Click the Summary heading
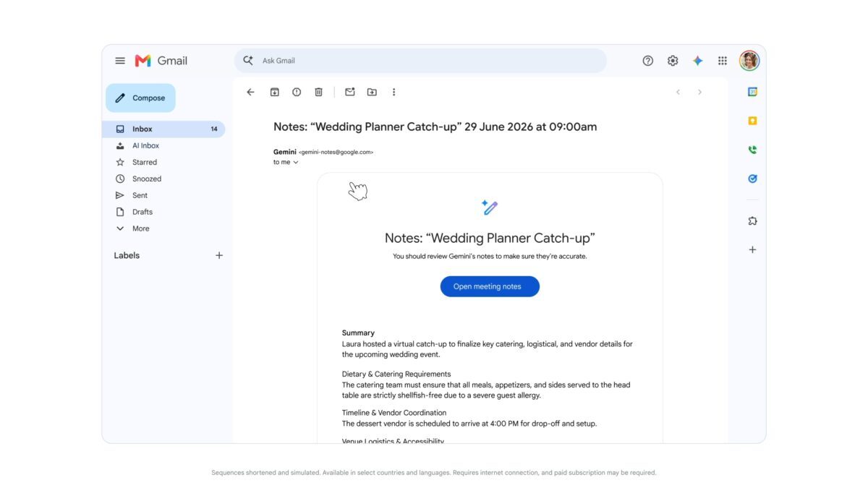 [358, 333]
